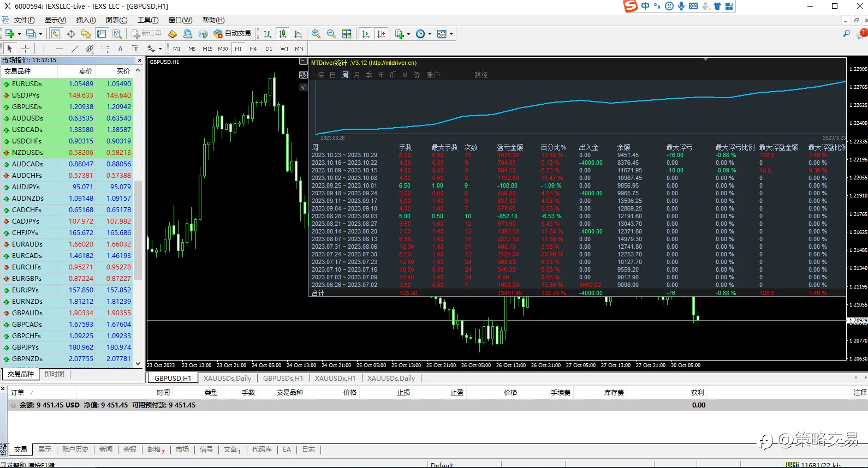The image size is (868, 468).
Task: Switch to 即时图 tick chart tab
Action: point(55,374)
